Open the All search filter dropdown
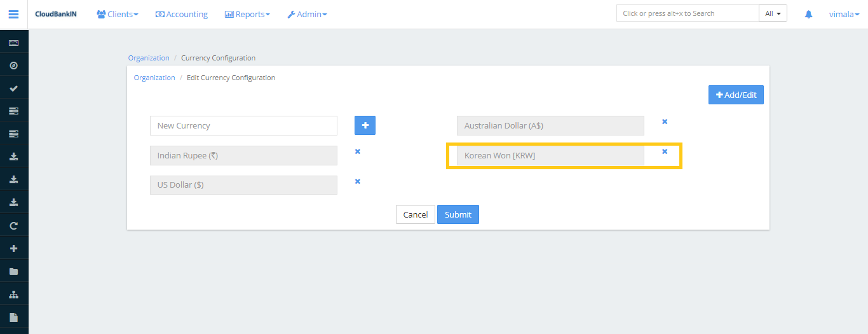868x334 pixels. [x=773, y=13]
